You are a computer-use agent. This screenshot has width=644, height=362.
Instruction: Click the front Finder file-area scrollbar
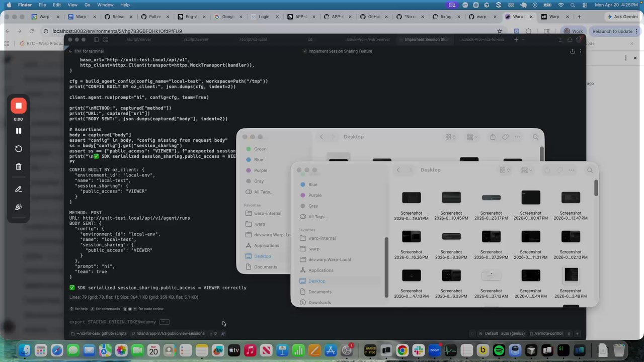(x=596, y=188)
